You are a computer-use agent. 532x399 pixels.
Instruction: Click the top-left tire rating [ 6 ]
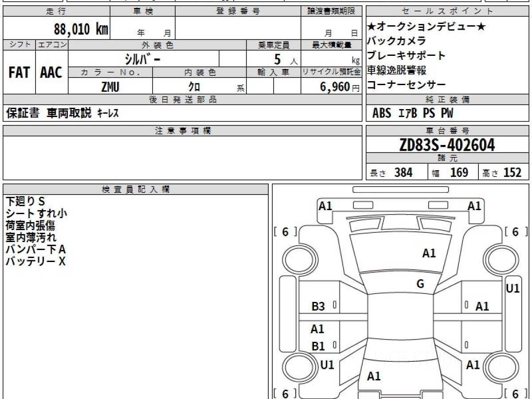[285, 232]
